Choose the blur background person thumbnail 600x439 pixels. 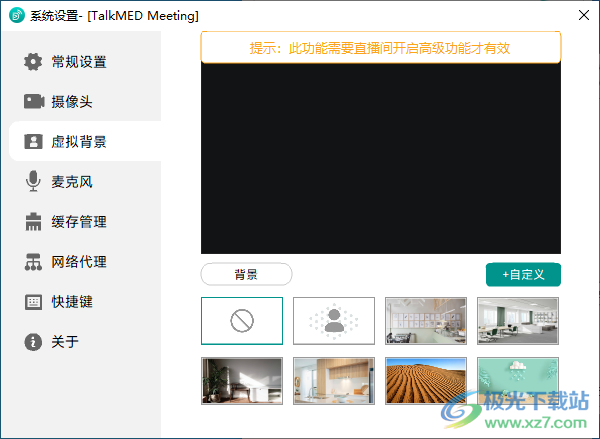coord(334,321)
